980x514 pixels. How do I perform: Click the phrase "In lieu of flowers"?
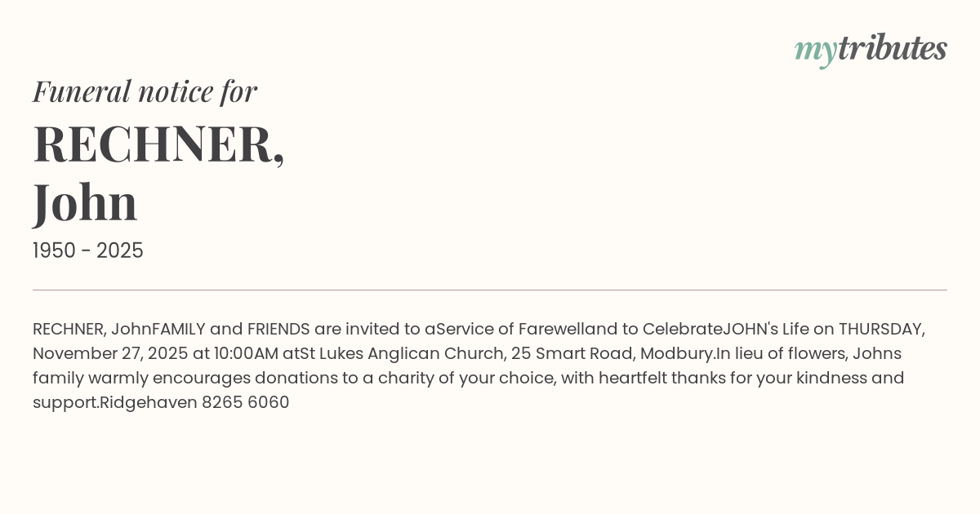(782, 354)
